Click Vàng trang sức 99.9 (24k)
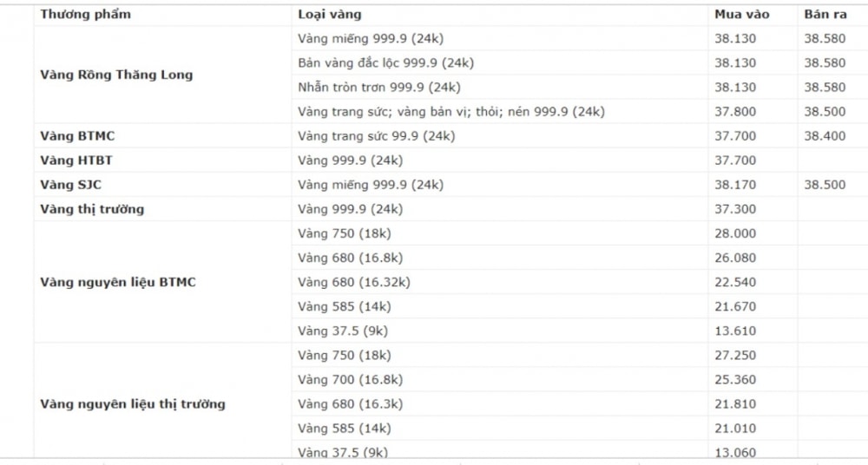Image resolution: width=868 pixels, height=465 pixels. [377, 135]
